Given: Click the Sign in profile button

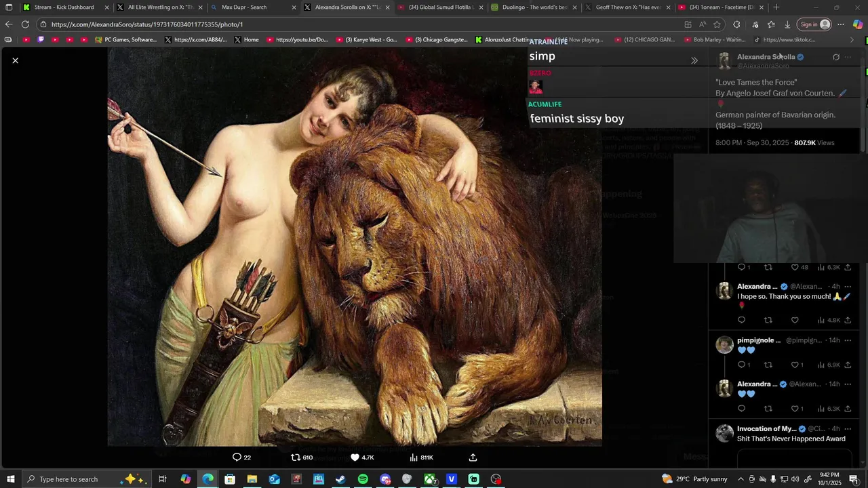Looking at the screenshot, I should (814, 24).
